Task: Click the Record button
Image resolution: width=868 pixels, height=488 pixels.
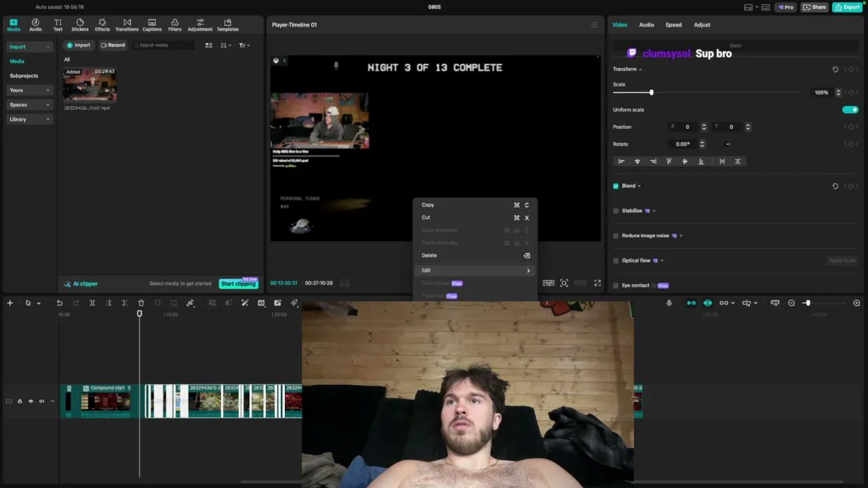Action: (113, 45)
